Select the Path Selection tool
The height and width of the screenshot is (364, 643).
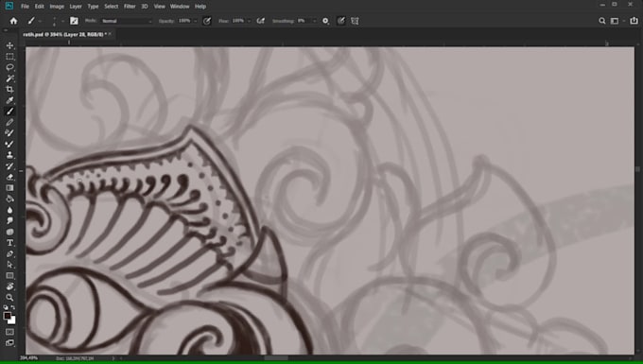(9, 265)
